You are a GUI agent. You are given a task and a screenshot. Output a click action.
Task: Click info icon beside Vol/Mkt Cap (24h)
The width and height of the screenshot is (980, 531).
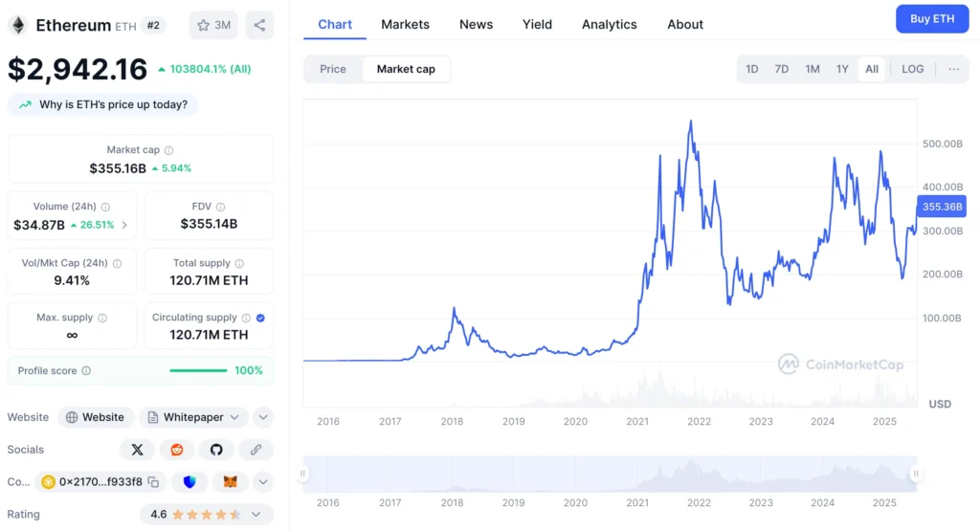117,264
